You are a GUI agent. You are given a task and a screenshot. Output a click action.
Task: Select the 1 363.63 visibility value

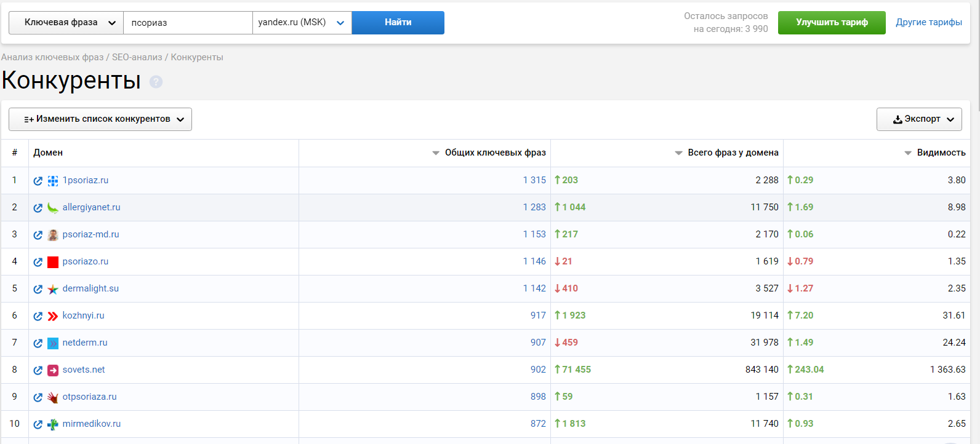click(948, 370)
